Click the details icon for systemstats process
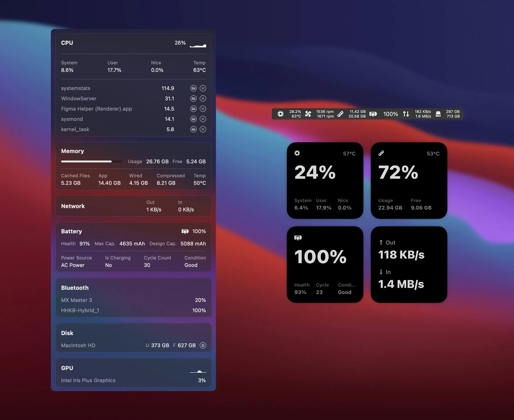The width and height of the screenshot is (514, 420). coord(193,88)
